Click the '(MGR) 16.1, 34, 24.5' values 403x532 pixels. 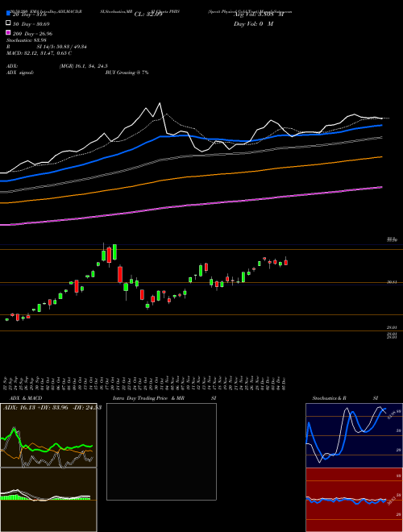[83, 66]
